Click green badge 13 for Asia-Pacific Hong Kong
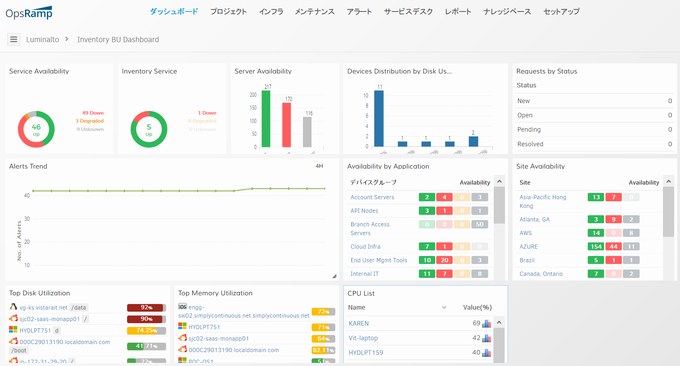Image resolution: width=680 pixels, height=366 pixels. (596, 197)
